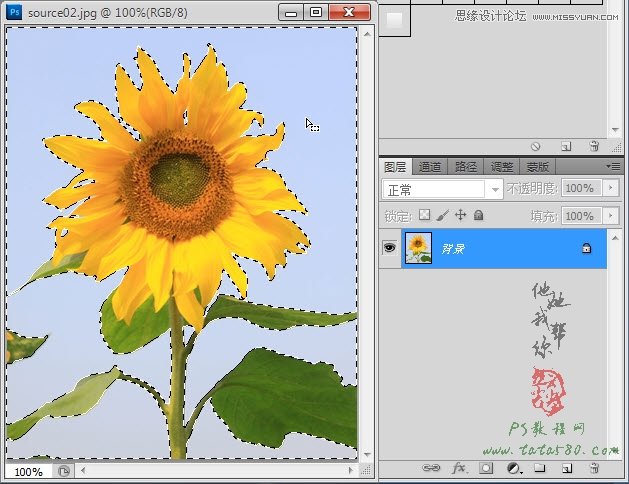Click document horizontal scrollbar right arrow
This screenshot has width=629, height=484.
[x=351, y=470]
